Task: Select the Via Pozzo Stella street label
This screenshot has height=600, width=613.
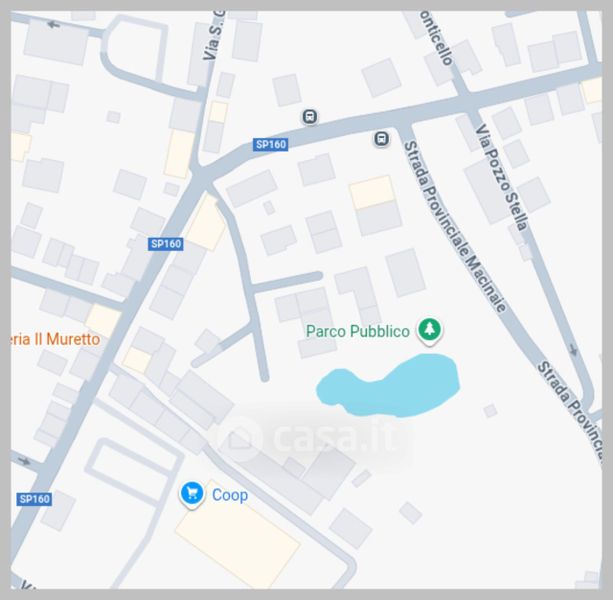Action: point(502,177)
